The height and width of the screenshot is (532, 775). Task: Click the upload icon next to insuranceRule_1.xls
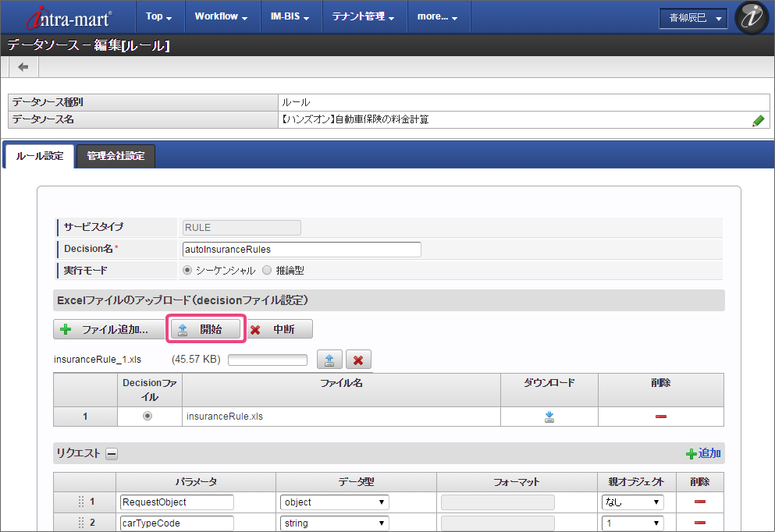coord(329,360)
